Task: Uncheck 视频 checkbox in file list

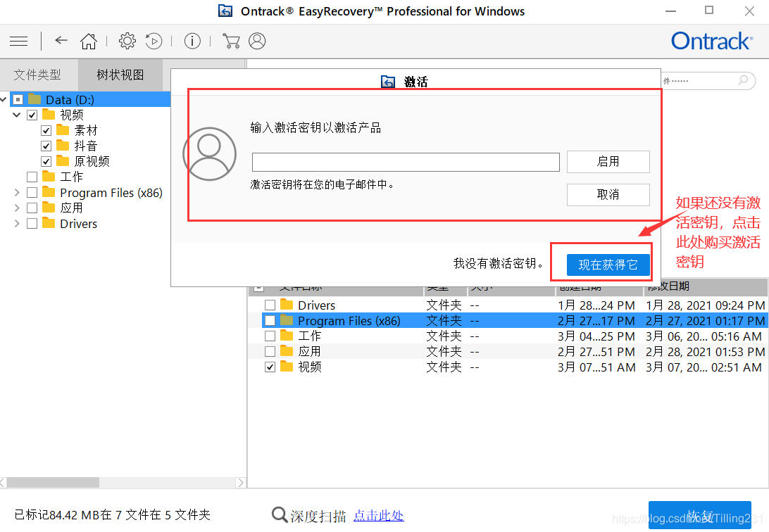Action: coord(270,367)
